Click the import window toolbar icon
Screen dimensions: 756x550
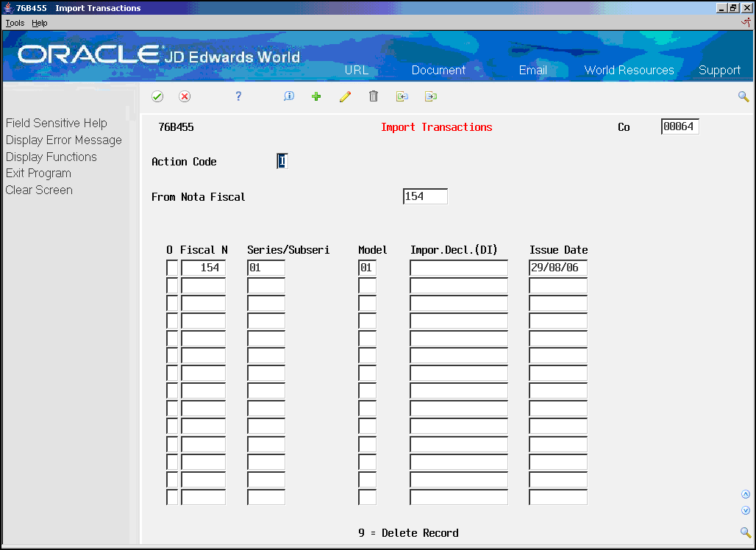click(402, 96)
